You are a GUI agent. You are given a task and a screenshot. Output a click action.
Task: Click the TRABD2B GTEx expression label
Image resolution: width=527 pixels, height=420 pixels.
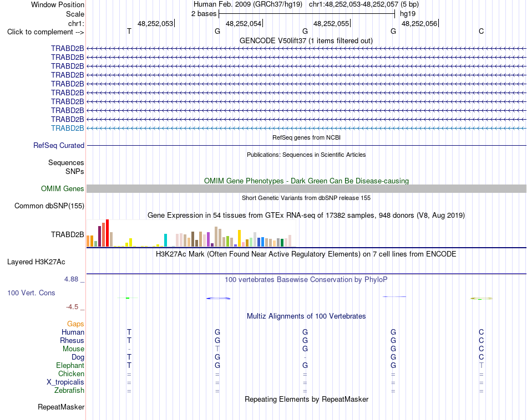click(x=68, y=235)
